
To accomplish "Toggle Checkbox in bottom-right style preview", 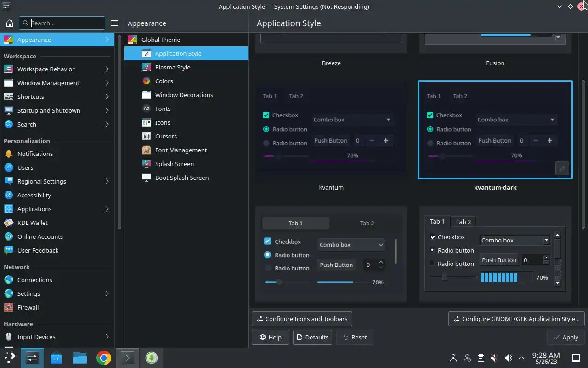I will tap(433, 237).
